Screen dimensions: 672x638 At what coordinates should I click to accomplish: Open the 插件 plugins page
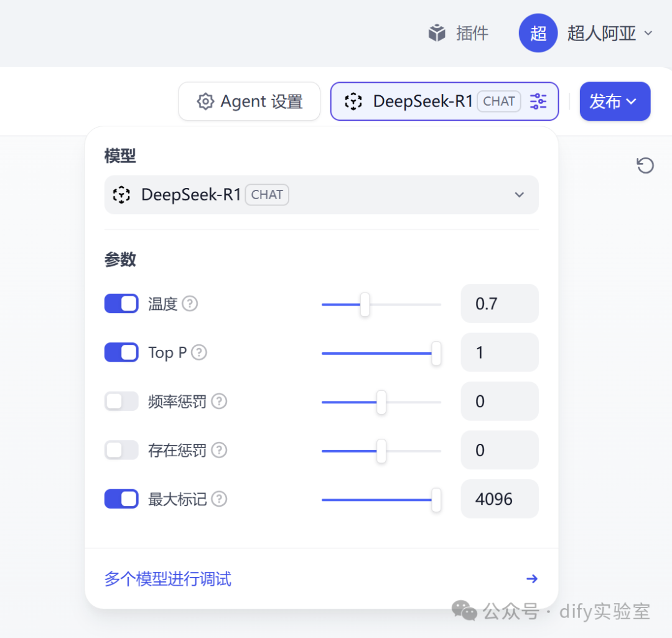coord(458,33)
